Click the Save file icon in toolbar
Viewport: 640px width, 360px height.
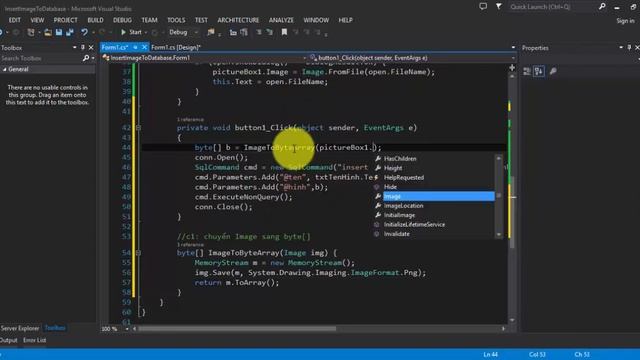59,32
